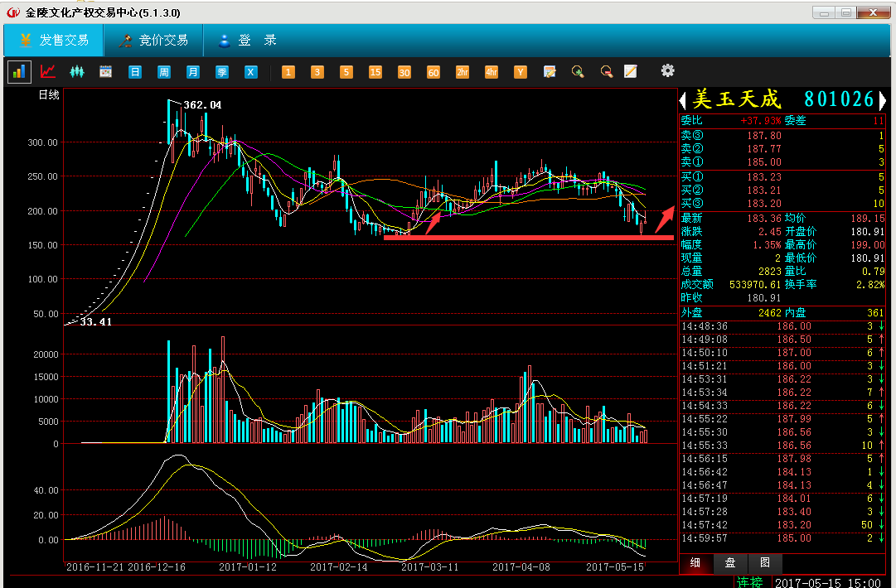Click the 卖① price 185.00
The height and width of the screenshot is (588, 896).
[764, 162]
